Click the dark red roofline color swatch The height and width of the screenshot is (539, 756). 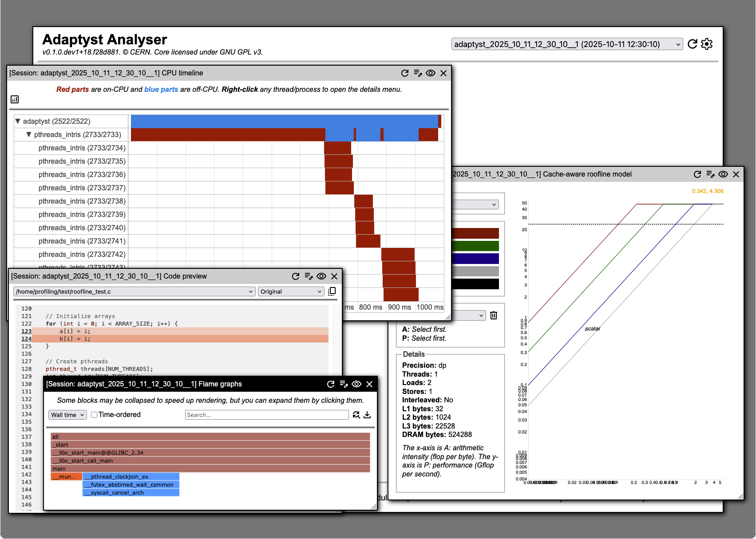click(475, 233)
